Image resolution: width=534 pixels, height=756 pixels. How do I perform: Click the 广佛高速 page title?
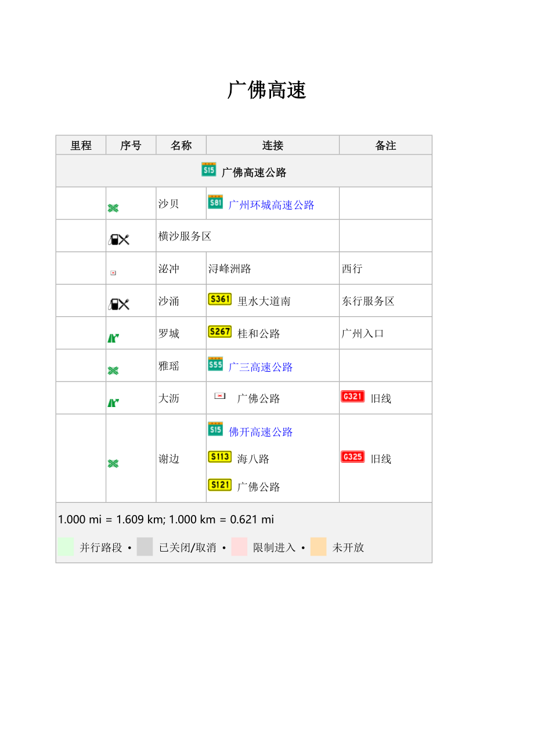[x=266, y=91]
